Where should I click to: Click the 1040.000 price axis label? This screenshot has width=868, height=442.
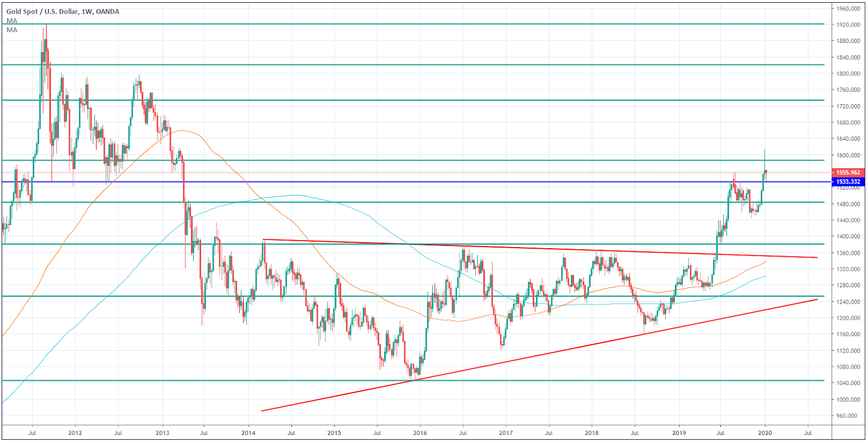(848, 383)
